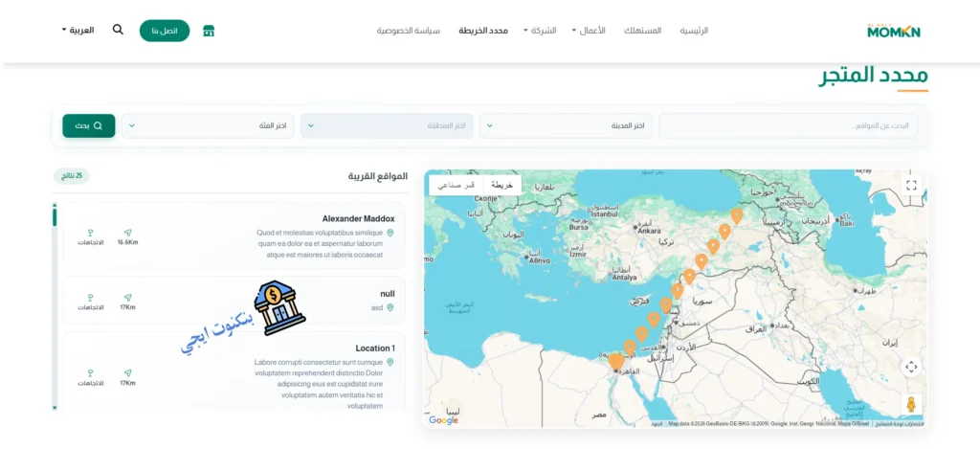Open the اختر الفئة category dropdown
The width and height of the screenshot is (980, 449).
click(208, 125)
